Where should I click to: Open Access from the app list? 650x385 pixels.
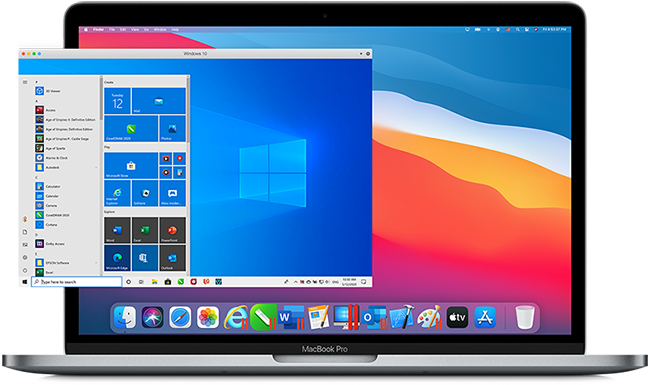point(66,110)
